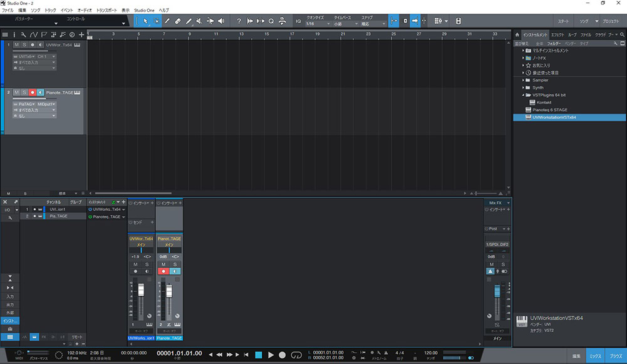The width and height of the screenshot is (627, 364).
Task: Open the Audio menu
Action: click(x=85, y=11)
